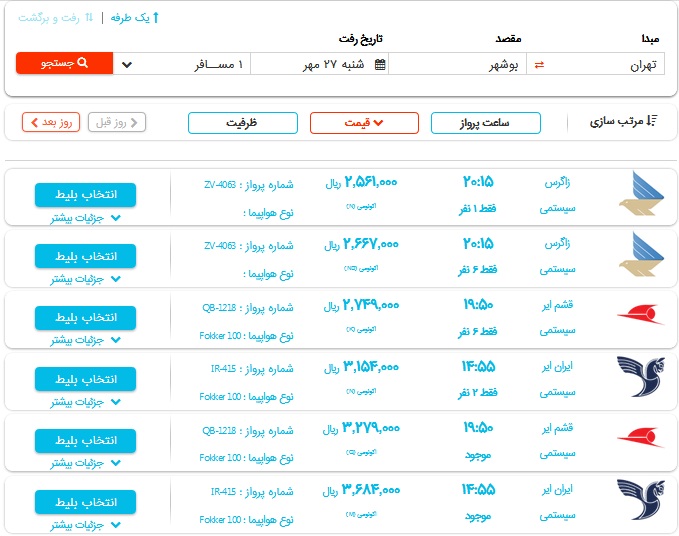Click Fokker 100 aircraft type on the 3,684,000 rial flight
679x536 pixels.
click(x=220, y=520)
